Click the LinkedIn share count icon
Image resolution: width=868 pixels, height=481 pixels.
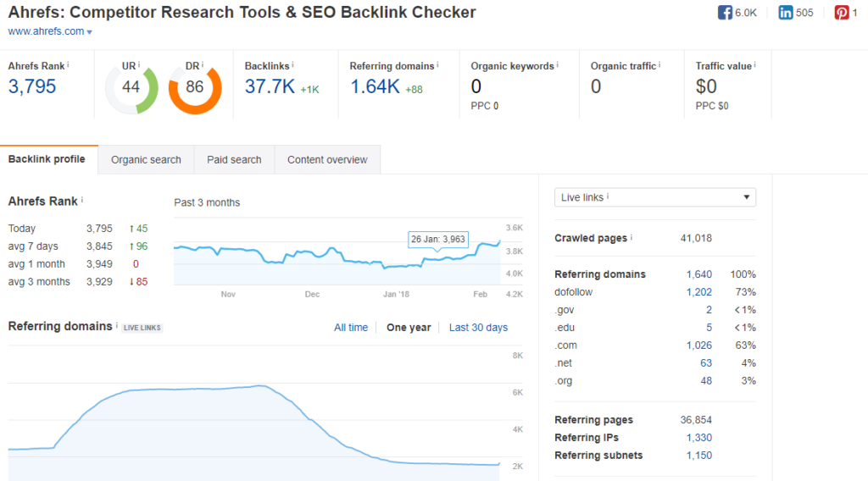point(786,12)
